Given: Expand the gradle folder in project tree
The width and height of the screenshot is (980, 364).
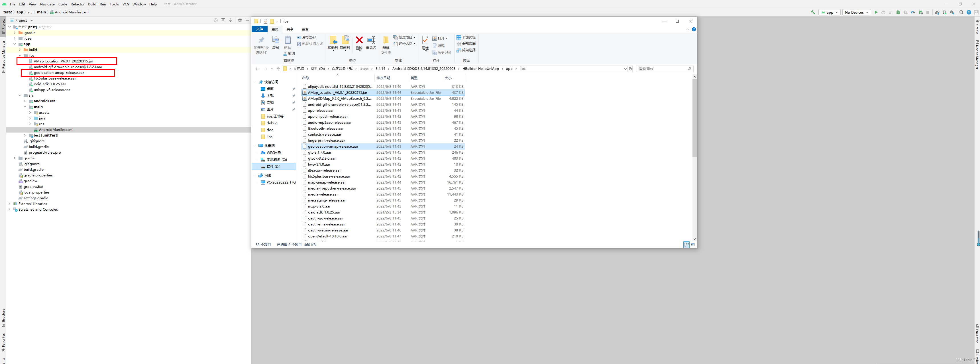Looking at the screenshot, I should [15, 158].
